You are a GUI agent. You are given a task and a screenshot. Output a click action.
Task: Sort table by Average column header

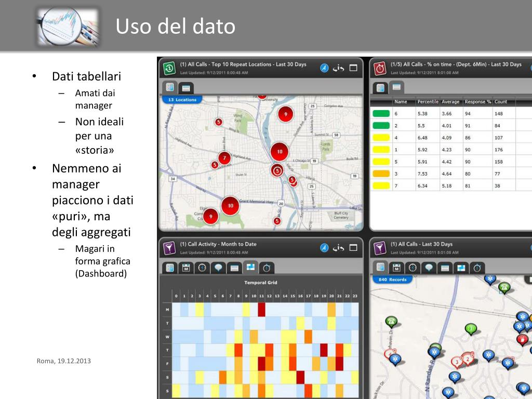[450, 102]
